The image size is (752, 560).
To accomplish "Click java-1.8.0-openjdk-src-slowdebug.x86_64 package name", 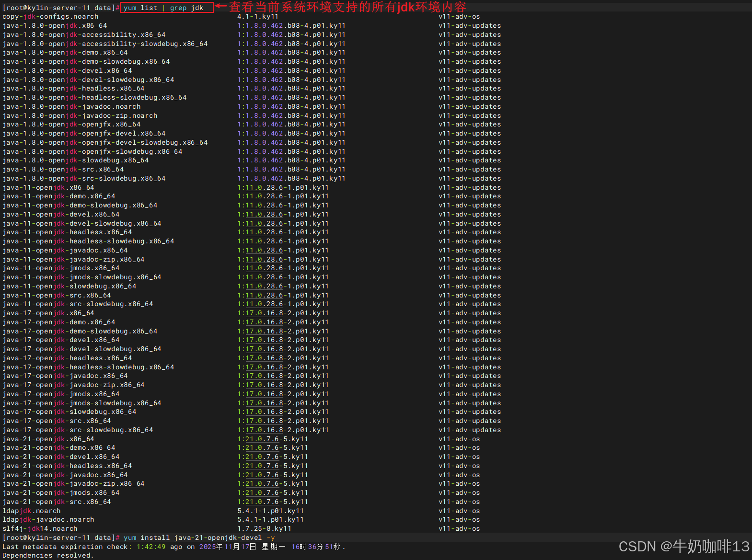I will pos(84,178).
